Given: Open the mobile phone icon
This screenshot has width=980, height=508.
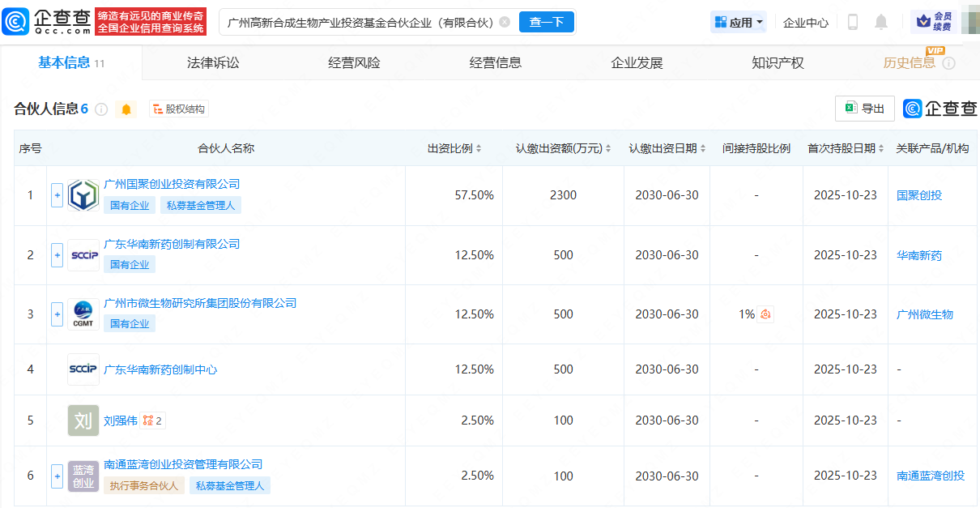Looking at the screenshot, I should [852, 23].
